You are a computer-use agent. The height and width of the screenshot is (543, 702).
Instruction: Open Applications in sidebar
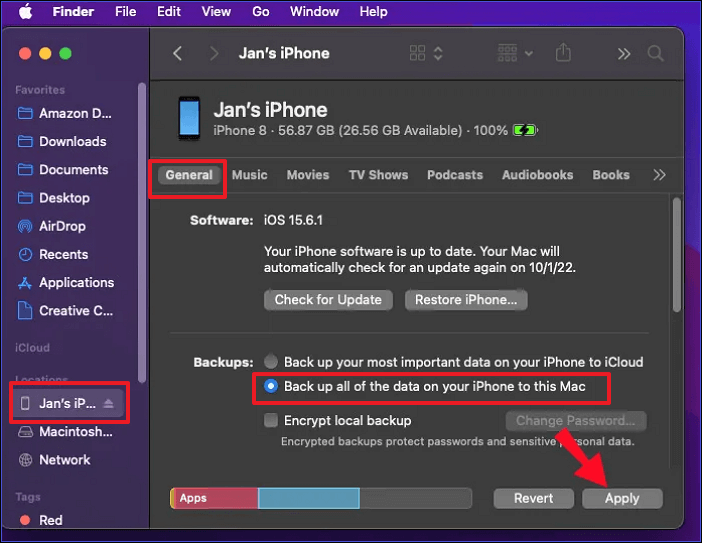66,282
